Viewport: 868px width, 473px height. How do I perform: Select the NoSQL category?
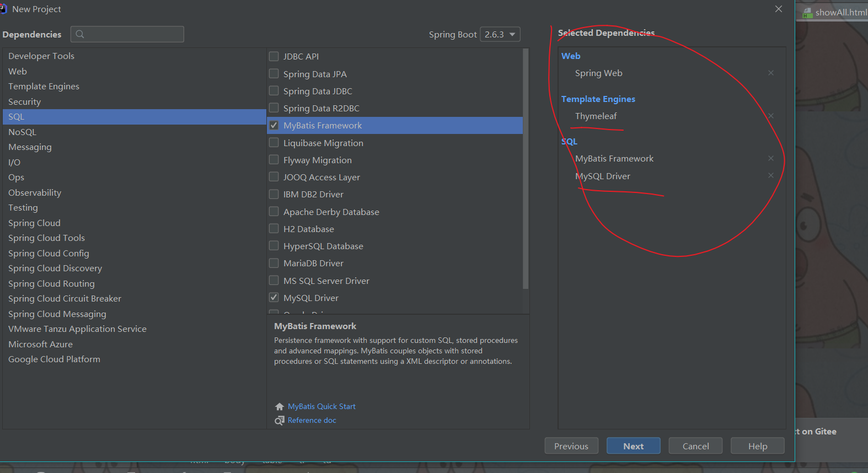135,132
